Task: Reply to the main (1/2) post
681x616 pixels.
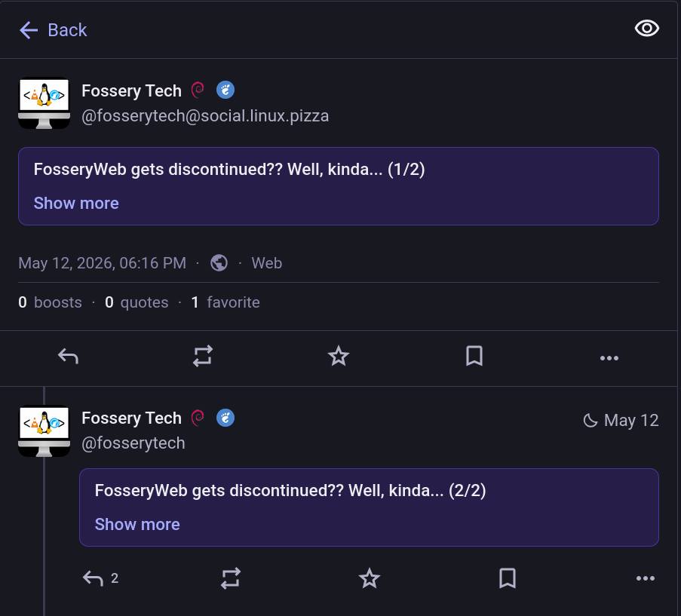Action: click(68, 357)
